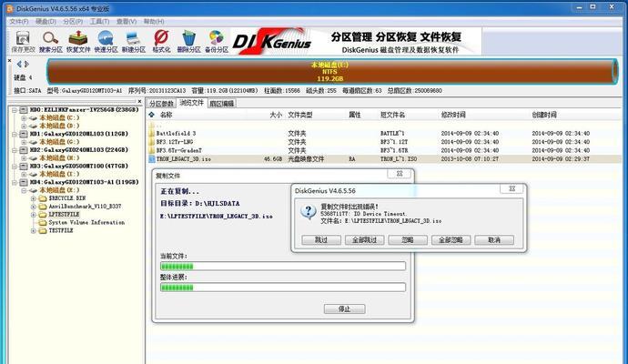Switch to the 分区参数 tab
Viewport: 628px width, 364px height.
(x=161, y=104)
